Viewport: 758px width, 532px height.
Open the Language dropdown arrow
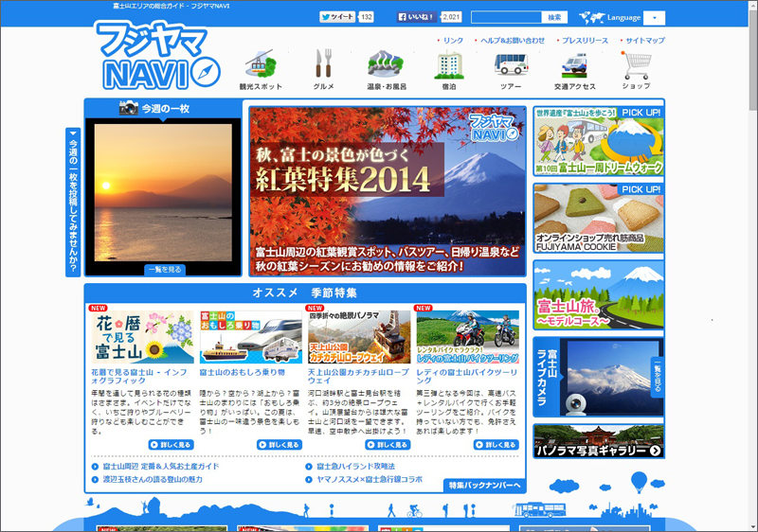655,18
